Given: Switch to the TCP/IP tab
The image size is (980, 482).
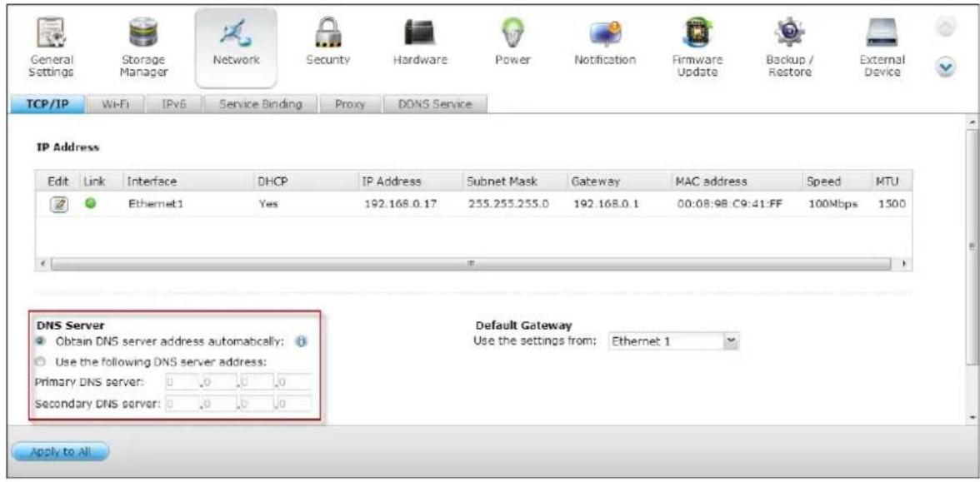Looking at the screenshot, I should click(x=47, y=104).
